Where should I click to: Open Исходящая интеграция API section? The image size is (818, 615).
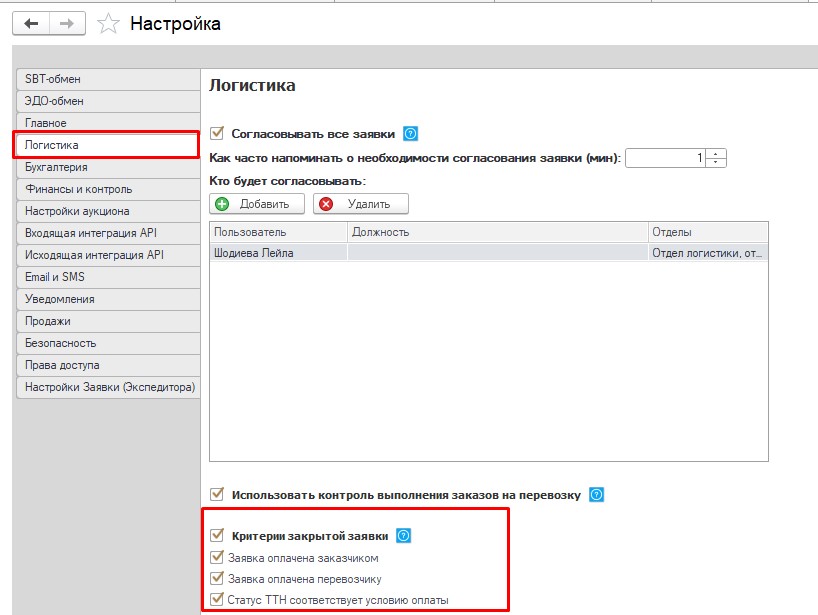(x=109, y=255)
